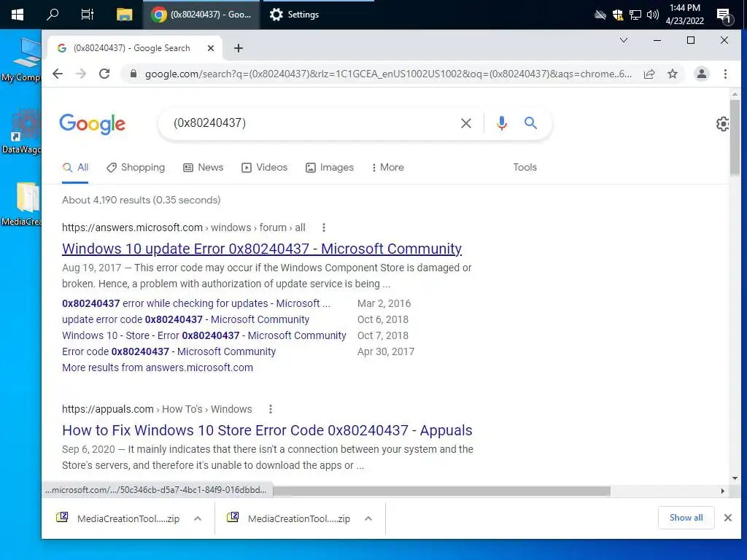The width and height of the screenshot is (747, 560).
Task: Open Tools search filters
Action: point(525,167)
